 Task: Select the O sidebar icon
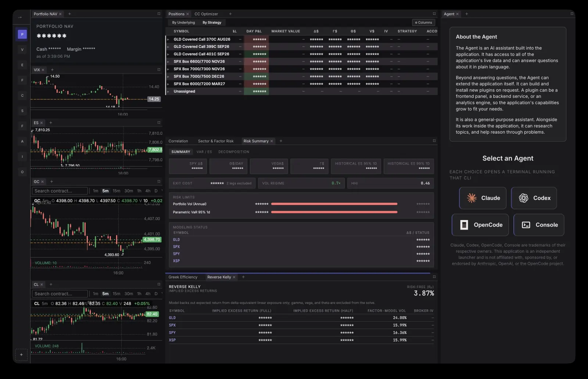[x=22, y=172]
